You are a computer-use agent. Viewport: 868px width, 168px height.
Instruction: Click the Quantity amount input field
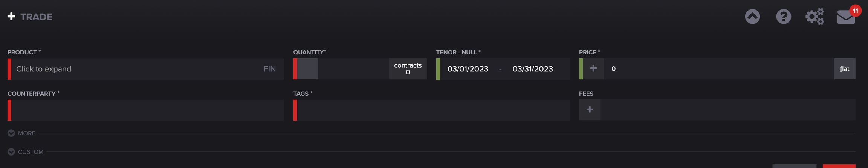[353, 69]
